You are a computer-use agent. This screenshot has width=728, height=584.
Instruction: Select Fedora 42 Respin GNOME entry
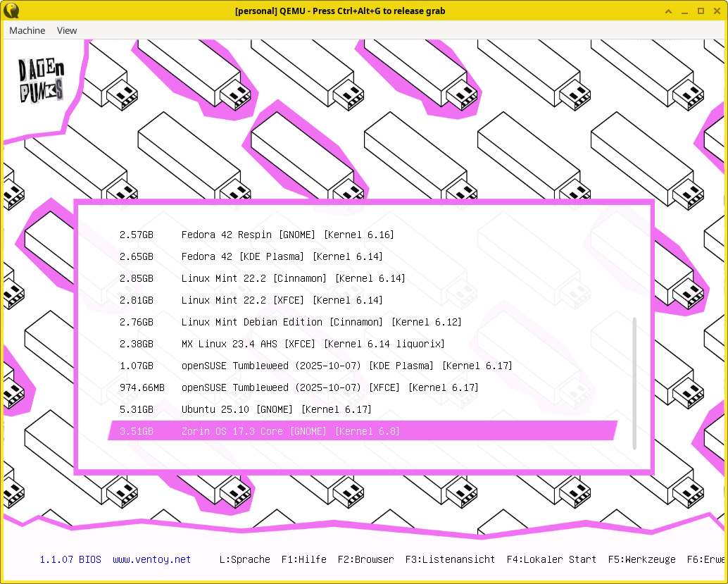point(287,235)
